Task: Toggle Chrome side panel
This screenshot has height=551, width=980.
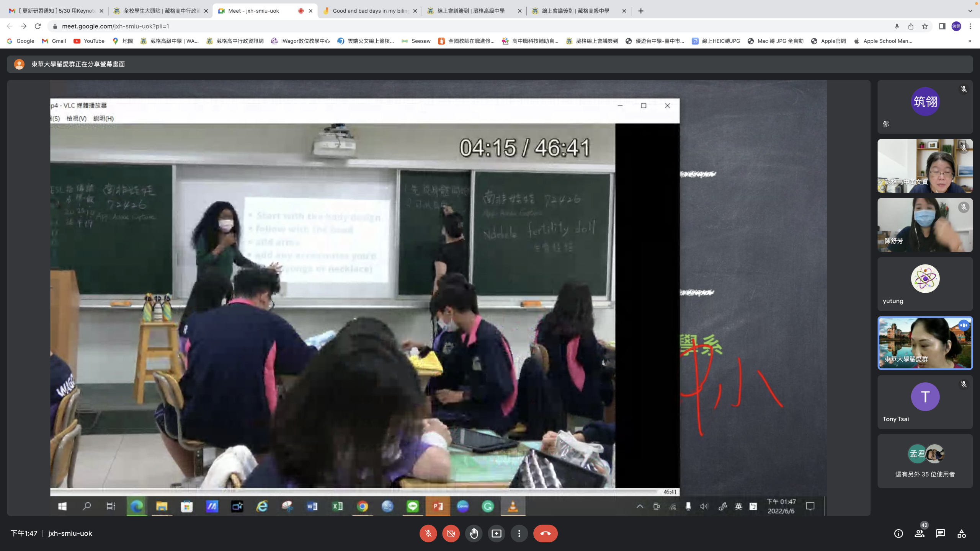Action: [942, 26]
